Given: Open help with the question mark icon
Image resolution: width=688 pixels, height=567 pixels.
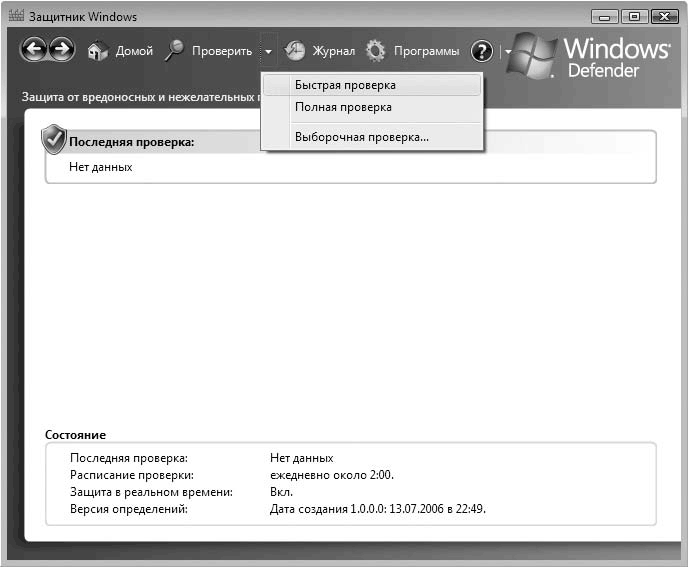Looking at the screenshot, I should coord(482,51).
